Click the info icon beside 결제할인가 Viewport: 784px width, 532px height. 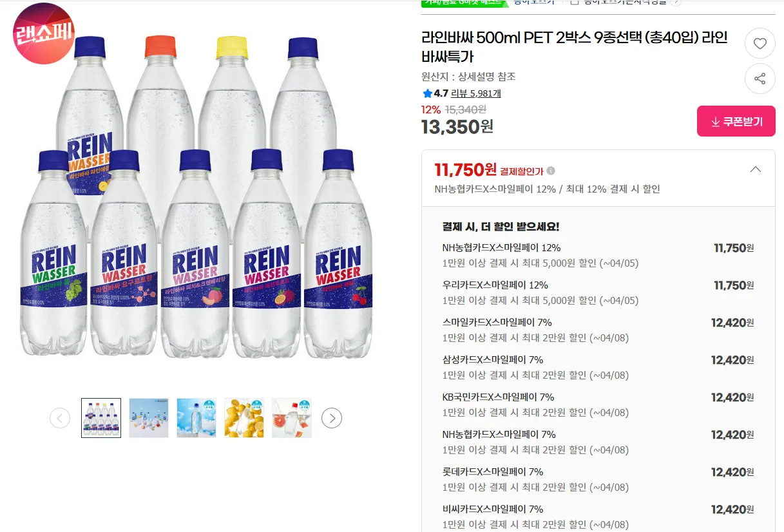click(551, 171)
